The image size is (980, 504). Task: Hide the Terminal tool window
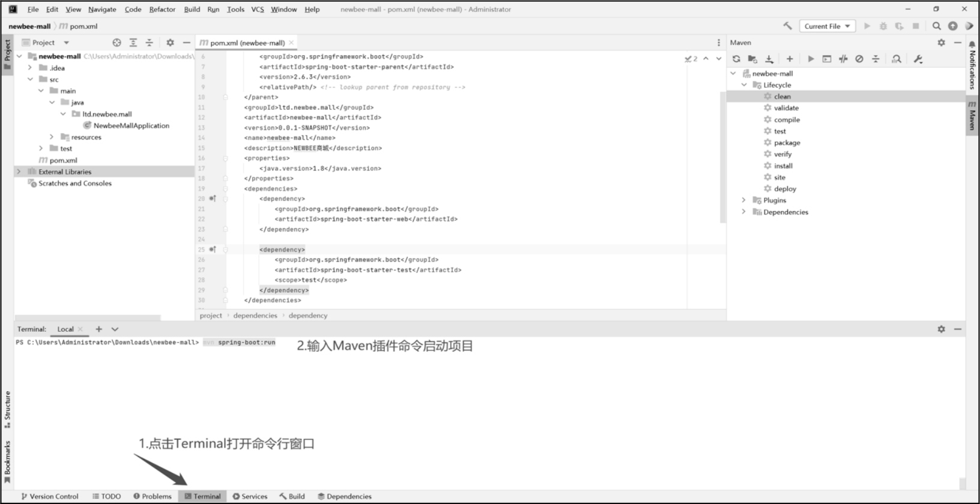958,329
